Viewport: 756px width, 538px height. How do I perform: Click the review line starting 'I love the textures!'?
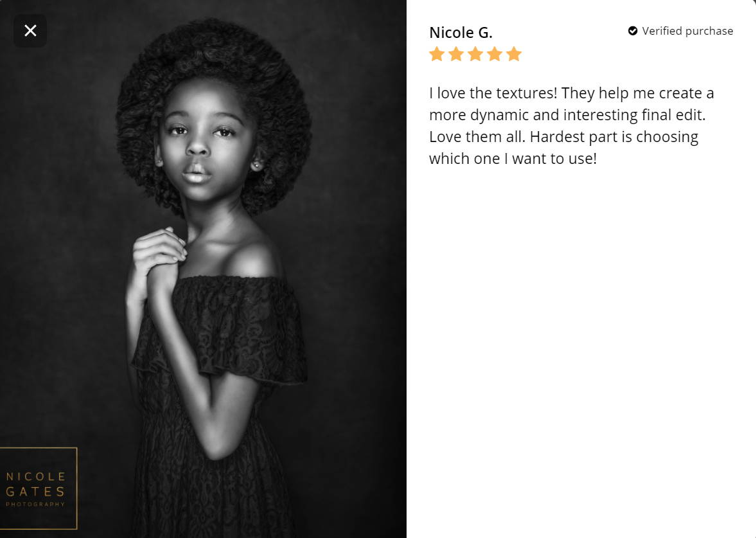[x=572, y=93]
